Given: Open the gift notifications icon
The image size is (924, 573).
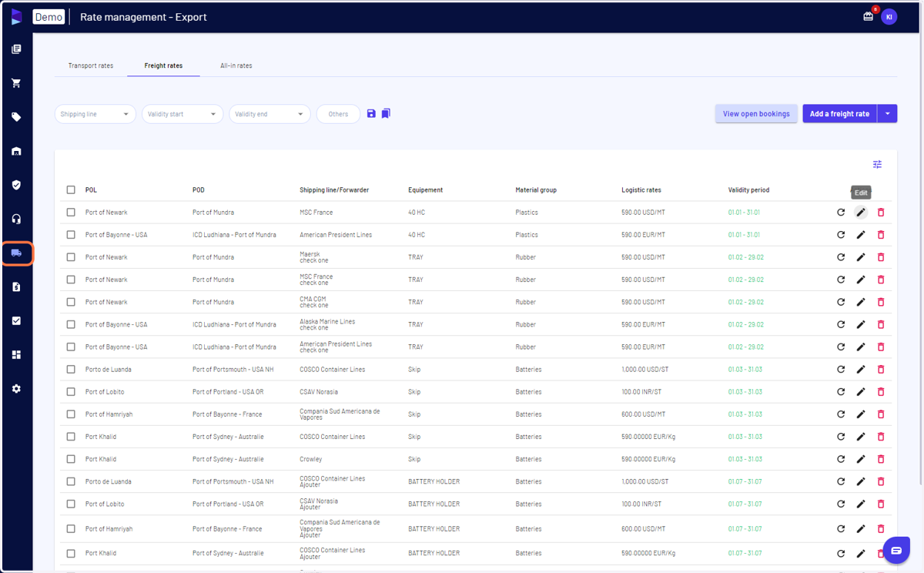Looking at the screenshot, I should pyautogui.click(x=868, y=16).
